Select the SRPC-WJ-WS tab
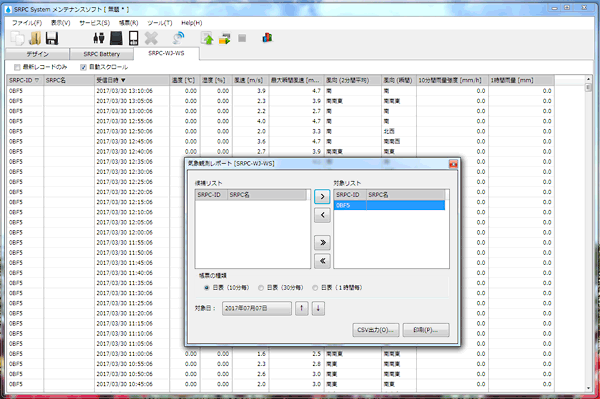The width and height of the screenshot is (600, 399). [166, 53]
